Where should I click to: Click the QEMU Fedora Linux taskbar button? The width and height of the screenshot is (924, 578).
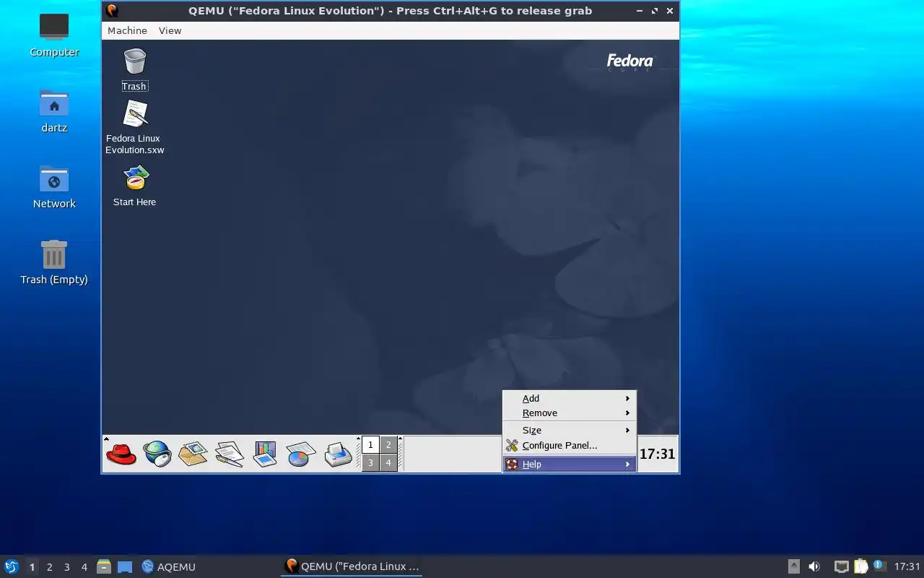coord(352,566)
